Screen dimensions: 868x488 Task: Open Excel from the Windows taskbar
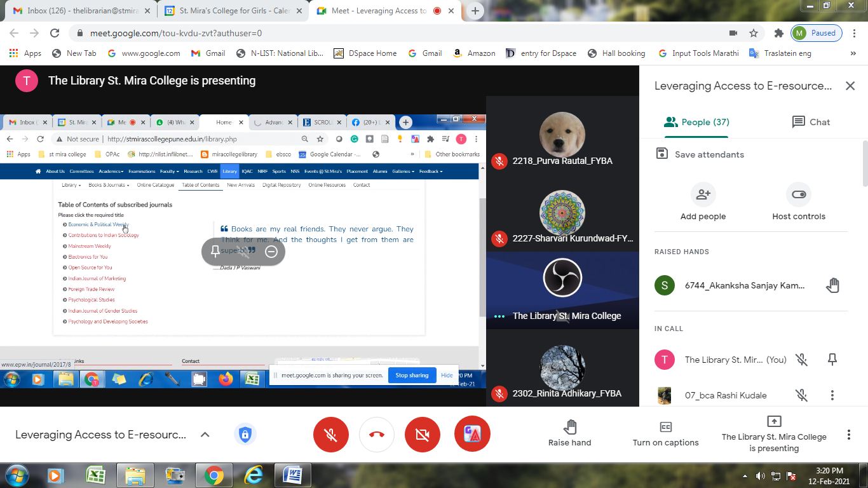point(96,475)
